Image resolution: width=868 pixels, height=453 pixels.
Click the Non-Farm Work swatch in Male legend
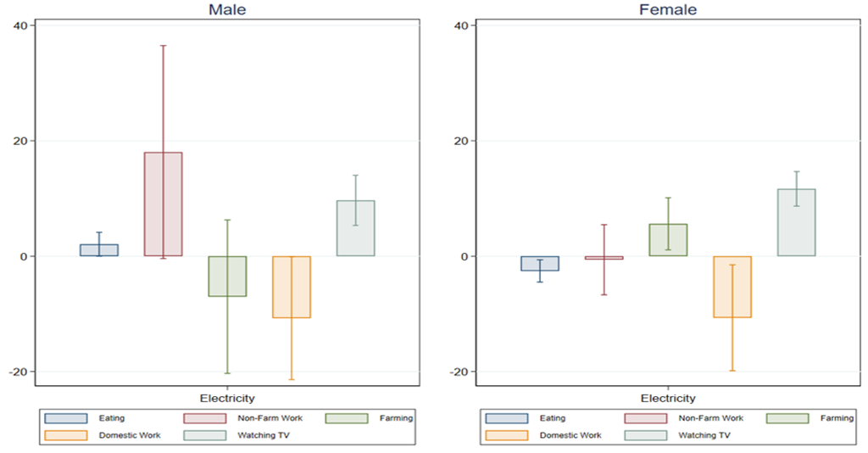205,418
